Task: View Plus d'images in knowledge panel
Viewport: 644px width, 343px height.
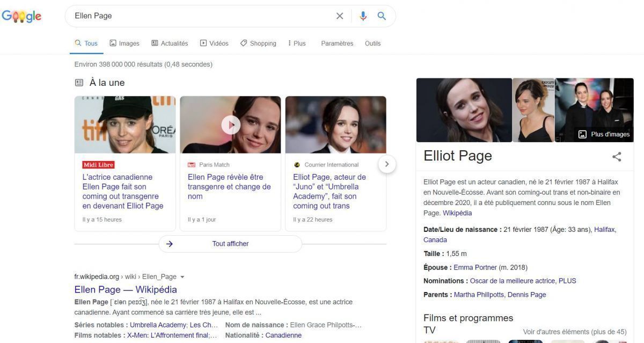Action: pyautogui.click(x=604, y=134)
